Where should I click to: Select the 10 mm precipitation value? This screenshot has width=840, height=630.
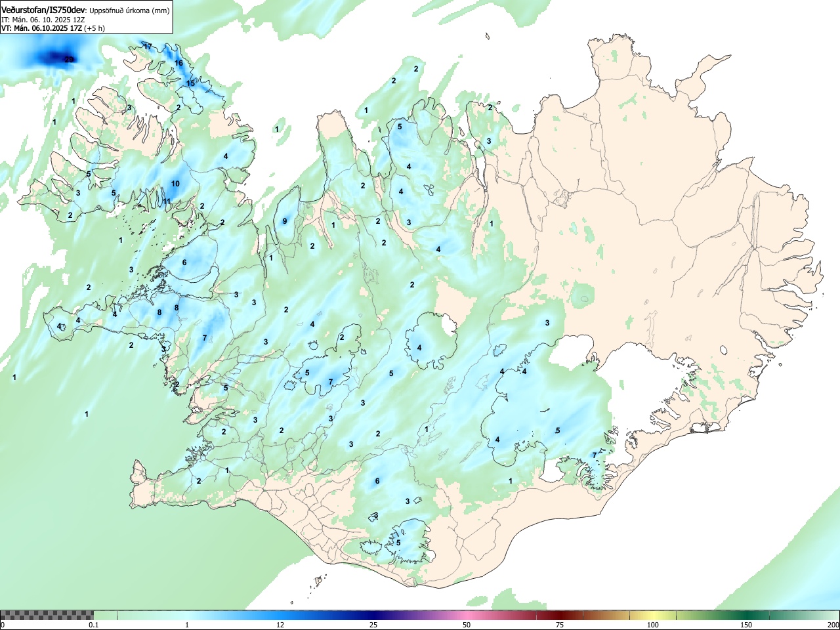[175, 184]
